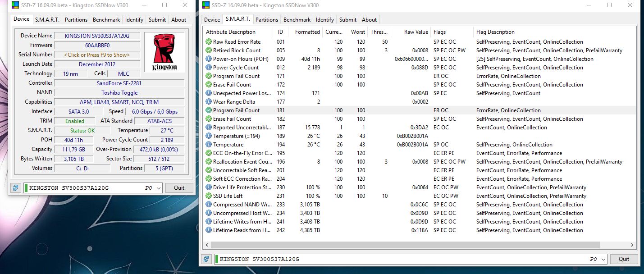The width and height of the screenshot is (644, 274).
Task: Open the Benchmark tab in the left window
Action: [106, 20]
